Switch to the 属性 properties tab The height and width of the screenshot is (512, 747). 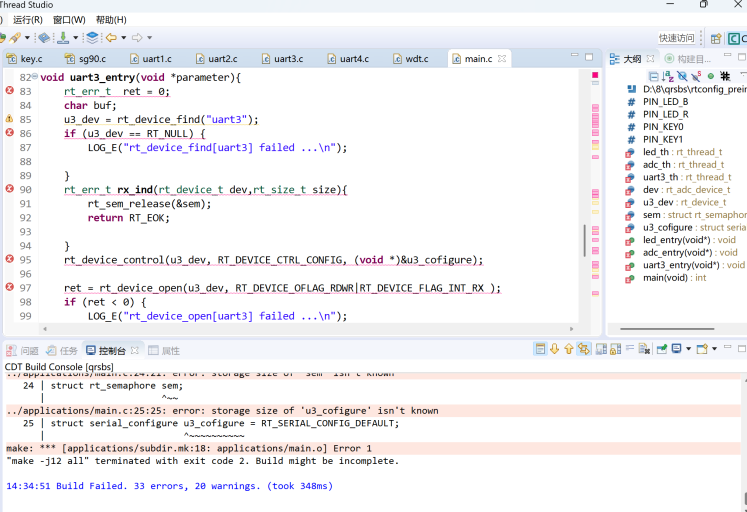[164, 351]
